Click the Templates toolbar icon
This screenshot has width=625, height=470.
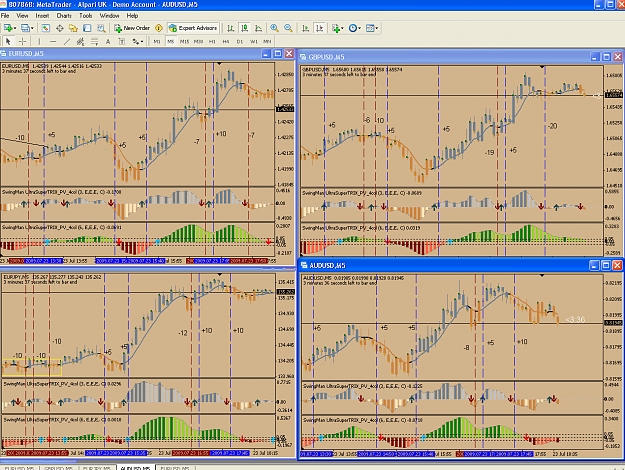pyautogui.click(x=370, y=28)
